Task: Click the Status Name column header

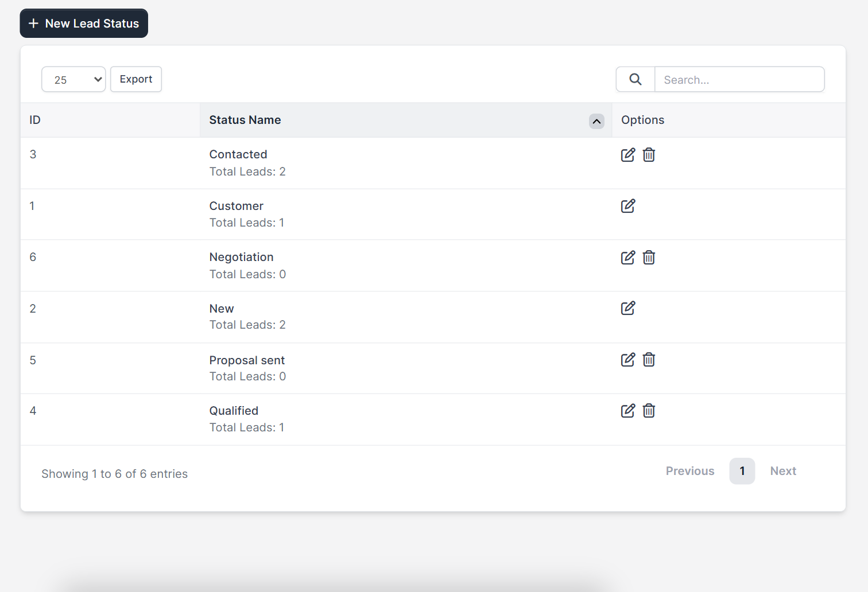Action: click(406, 120)
